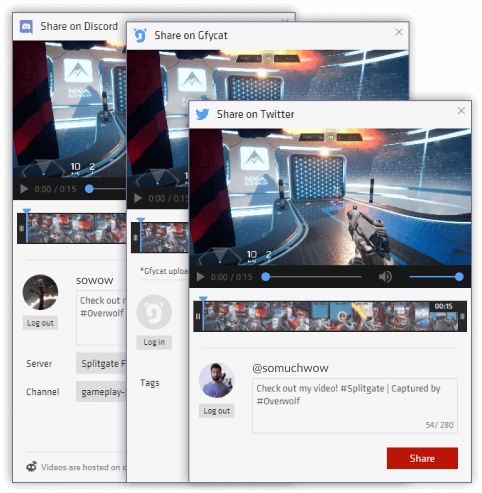Click the Discord timeline filmstrip thumbnails
This screenshot has height=493, width=482.
point(77,228)
